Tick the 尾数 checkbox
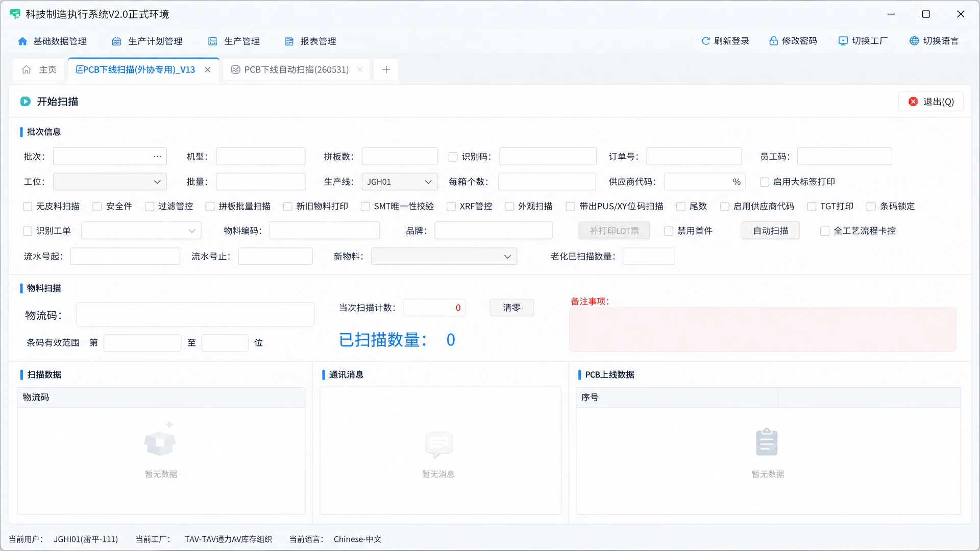 681,207
